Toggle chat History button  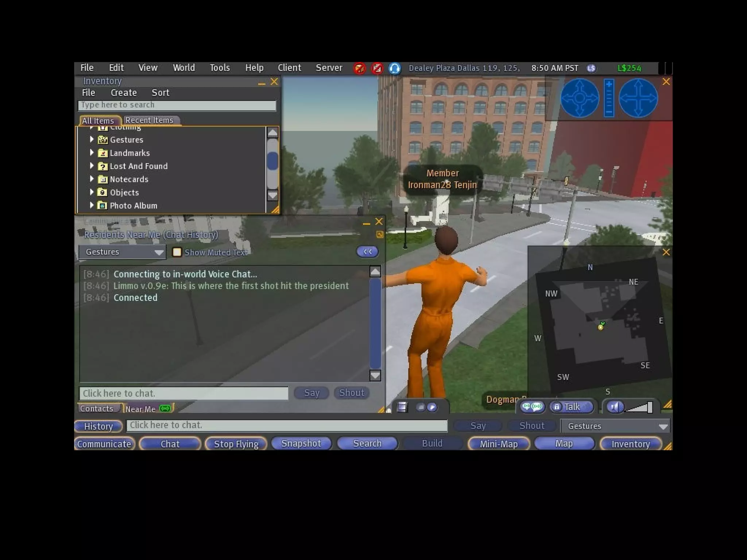point(98,426)
